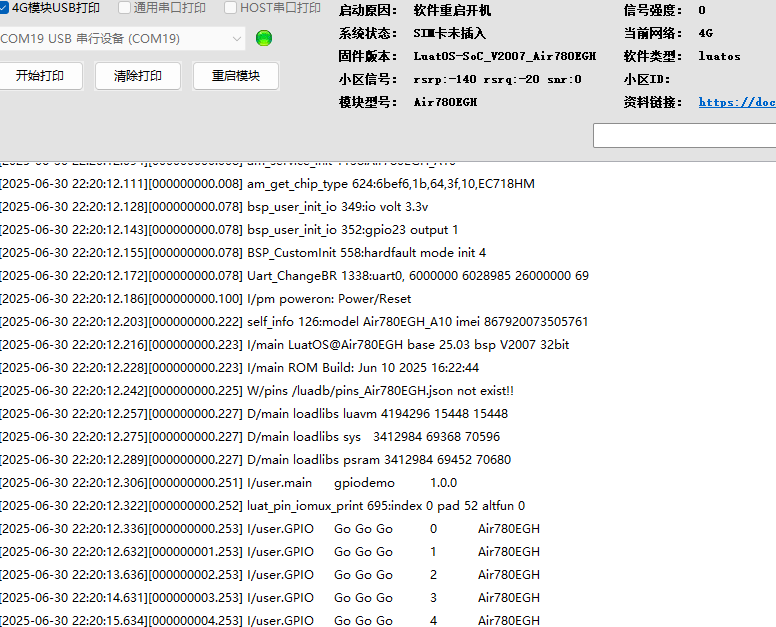776x627 pixels.
Task: Select log line 'io volt 3.3v'
Action: tap(214, 207)
